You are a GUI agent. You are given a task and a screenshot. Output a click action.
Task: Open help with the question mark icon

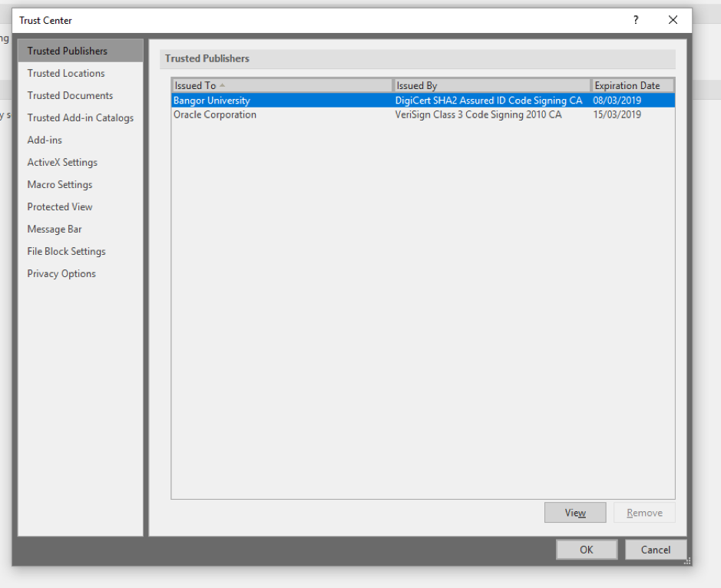pyautogui.click(x=636, y=20)
